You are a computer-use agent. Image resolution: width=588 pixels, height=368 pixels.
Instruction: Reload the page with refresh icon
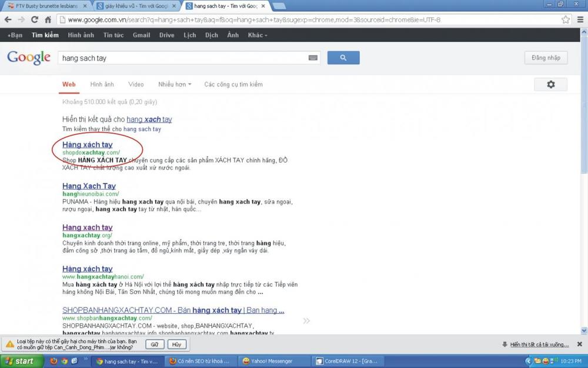click(35, 19)
